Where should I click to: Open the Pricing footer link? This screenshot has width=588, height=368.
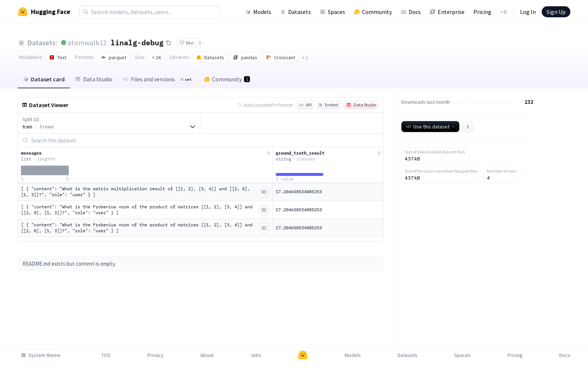pos(515,355)
